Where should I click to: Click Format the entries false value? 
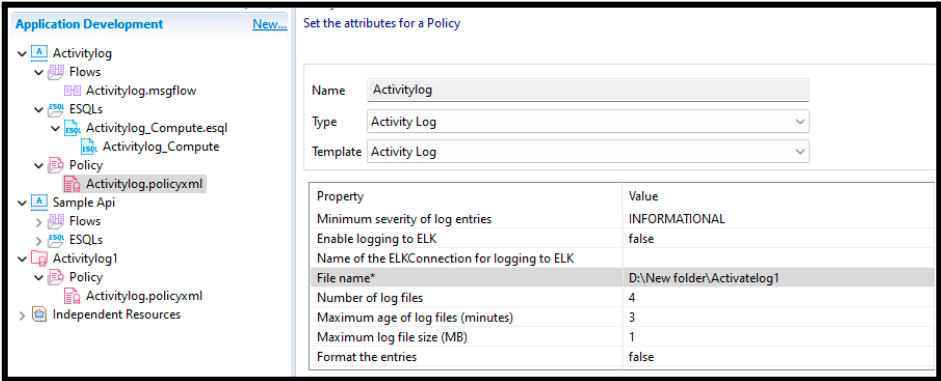click(641, 356)
